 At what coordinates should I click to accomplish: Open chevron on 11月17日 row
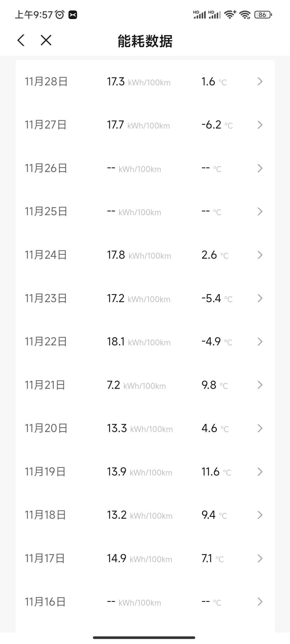click(260, 558)
